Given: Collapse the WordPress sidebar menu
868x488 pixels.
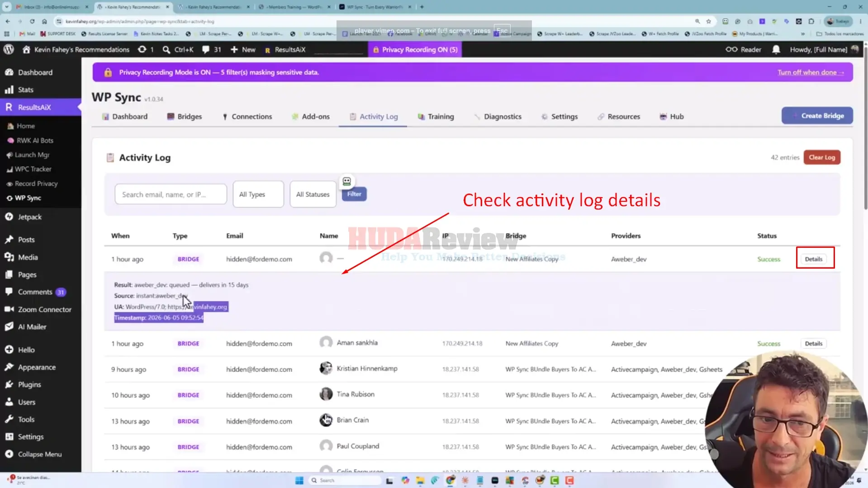Looking at the screenshot, I should click(40, 454).
